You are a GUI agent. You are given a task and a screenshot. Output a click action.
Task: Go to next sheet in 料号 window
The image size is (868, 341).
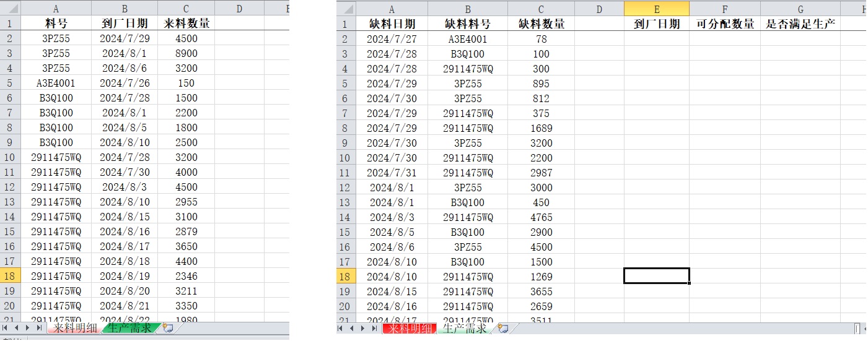[x=28, y=327]
